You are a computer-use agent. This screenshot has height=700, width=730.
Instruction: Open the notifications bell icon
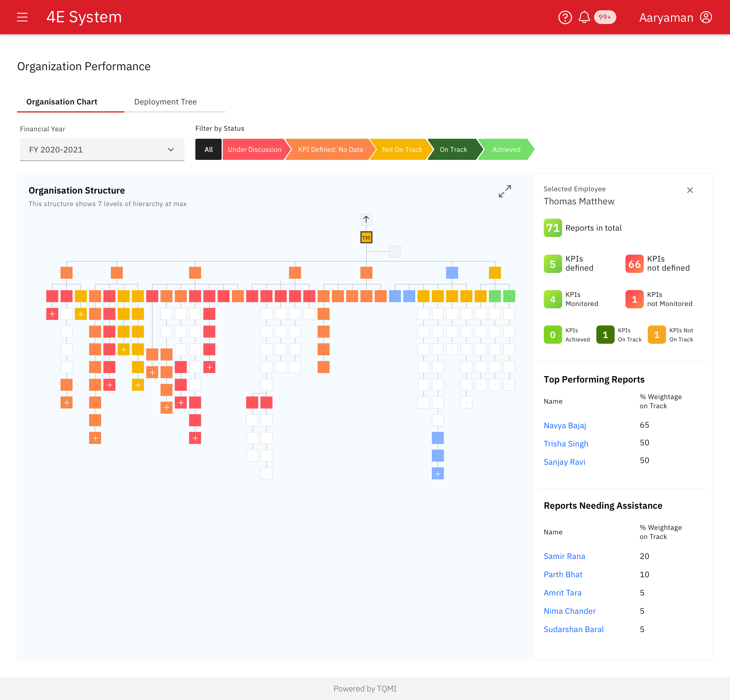coord(584,17)
